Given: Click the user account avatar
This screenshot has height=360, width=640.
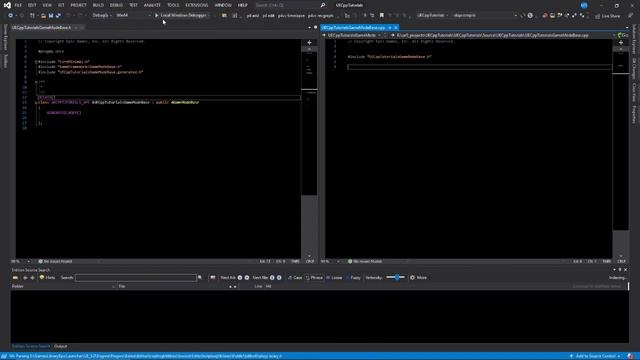Looking at the screenshot, I should [x=584, y=5].
